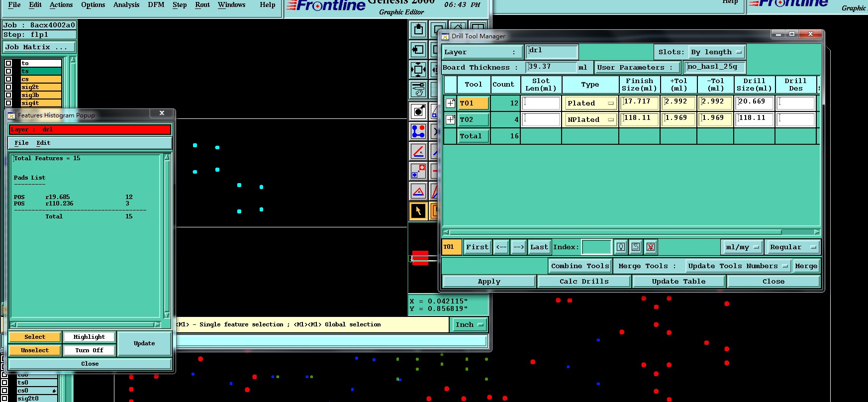
Task: Click the lightbulb highlight icon beside Index
Action: (620, 247)
